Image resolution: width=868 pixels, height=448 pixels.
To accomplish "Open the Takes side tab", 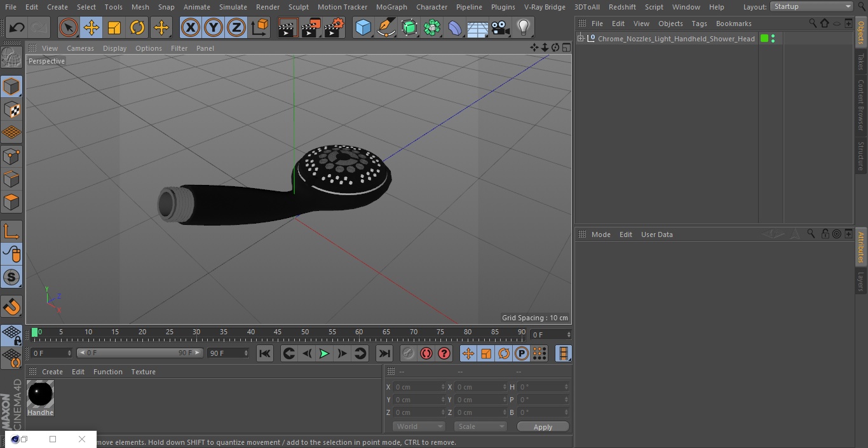I will pos(861,62).
